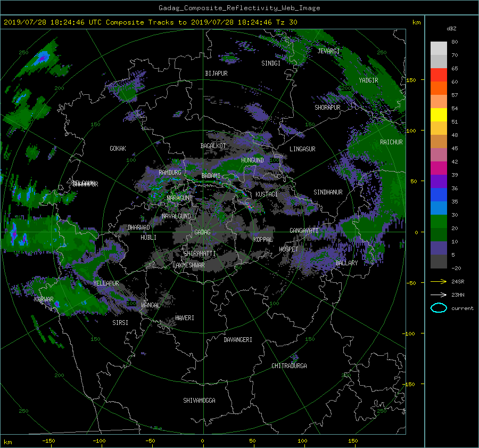Viewport: 479px width, 448px height.
Task: Click the KUSTAGI city label
Action: coord(267,194)
